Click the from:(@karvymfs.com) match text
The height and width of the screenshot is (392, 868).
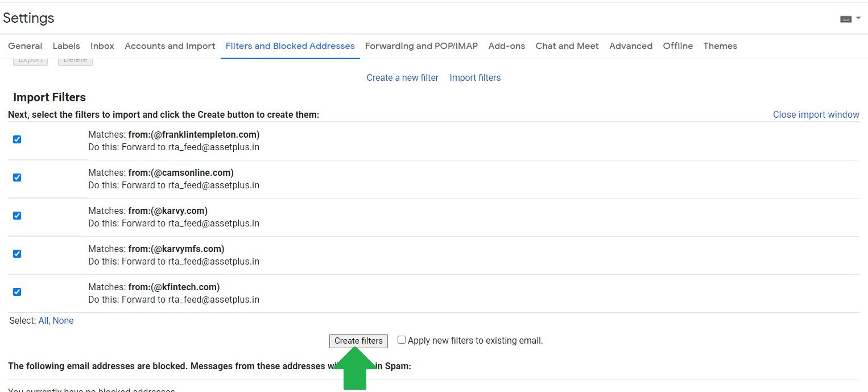tap(176, 249)
